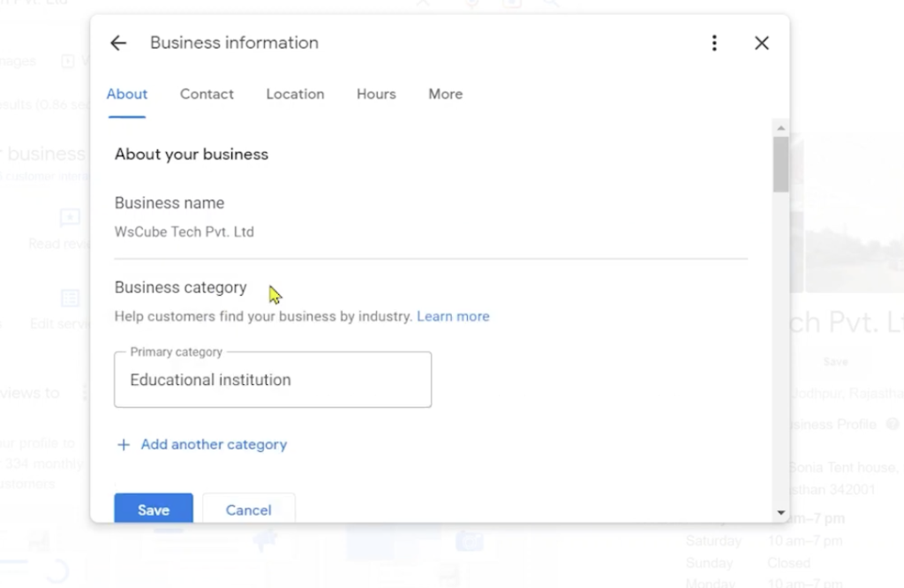Click the Read reviews icon behind the dialog
Screen dimensions: 904x588
point(69,218)
